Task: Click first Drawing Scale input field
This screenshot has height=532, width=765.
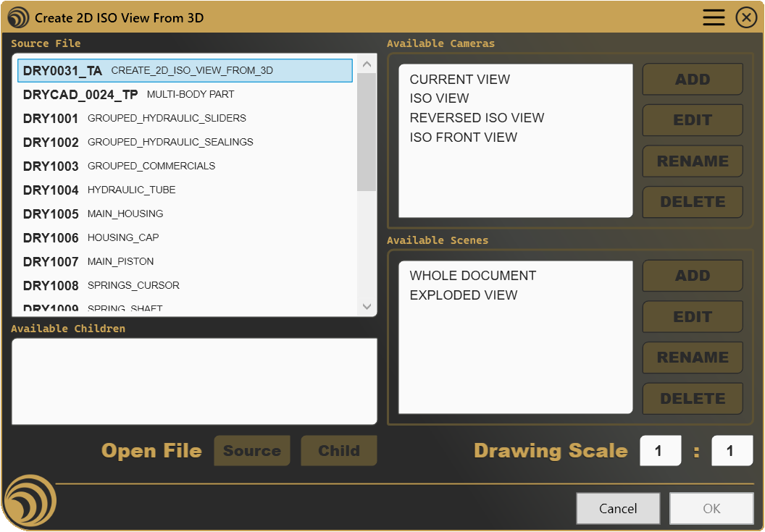Action: [660, 450]
